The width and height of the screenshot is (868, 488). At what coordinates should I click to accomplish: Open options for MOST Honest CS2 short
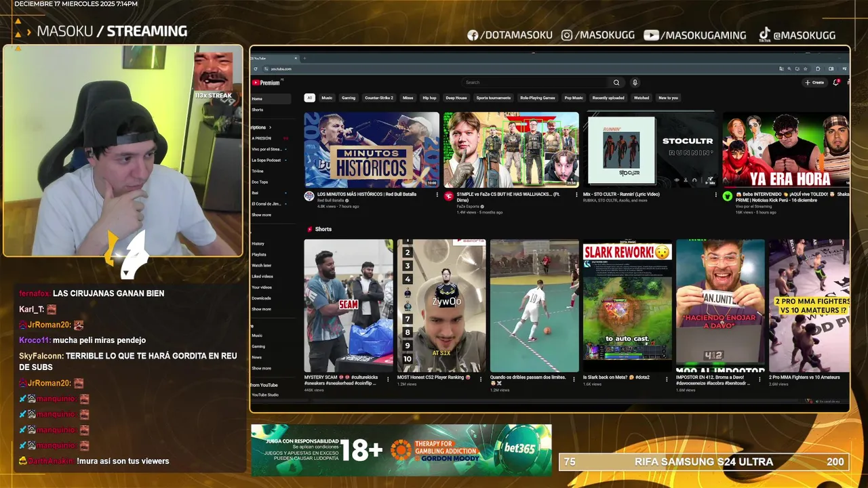click(481, 379)
